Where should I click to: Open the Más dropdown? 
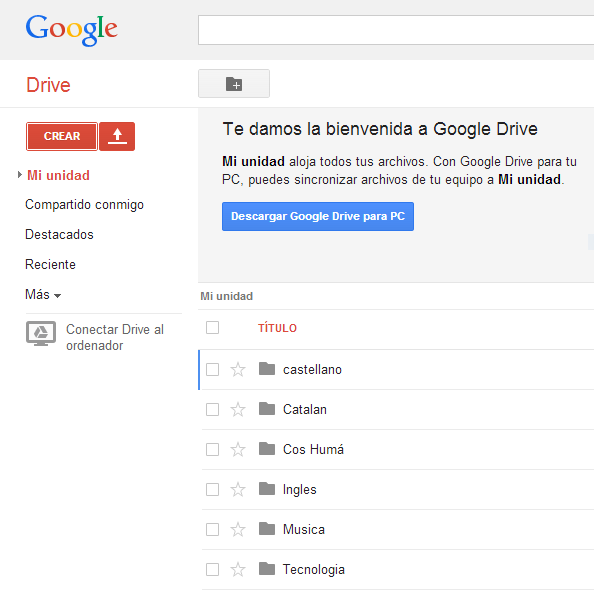(x=43, y=294)
